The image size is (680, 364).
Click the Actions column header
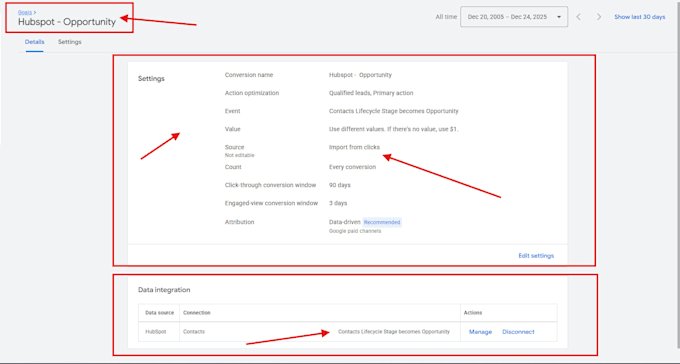pos(473,312)
